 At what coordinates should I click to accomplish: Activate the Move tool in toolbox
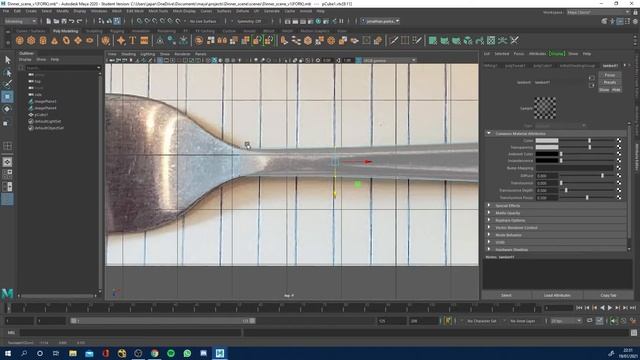(x=7, y=97)
